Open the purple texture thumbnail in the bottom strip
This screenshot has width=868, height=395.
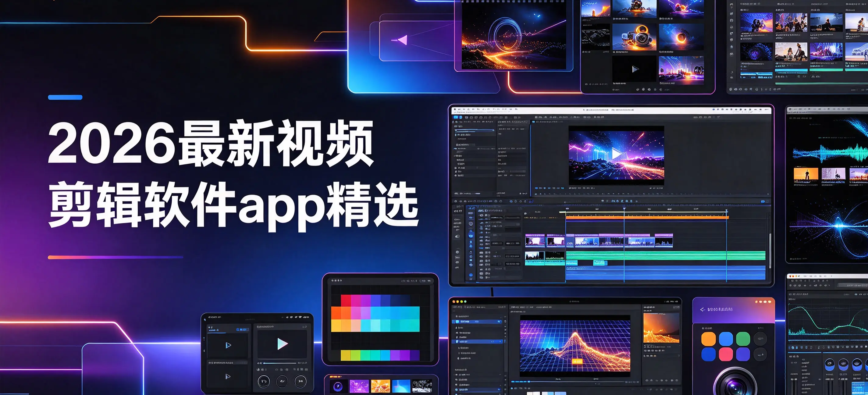pos(359,386)
